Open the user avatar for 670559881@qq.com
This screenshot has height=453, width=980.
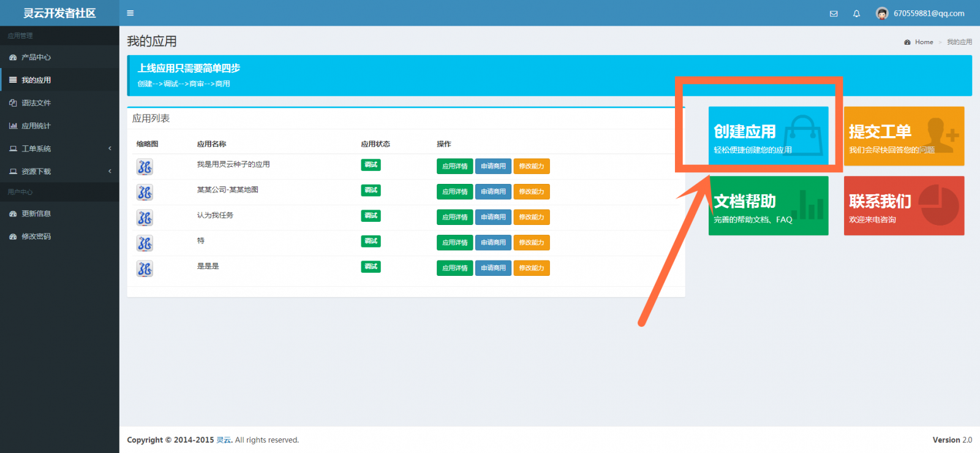[x=882, y=13]
